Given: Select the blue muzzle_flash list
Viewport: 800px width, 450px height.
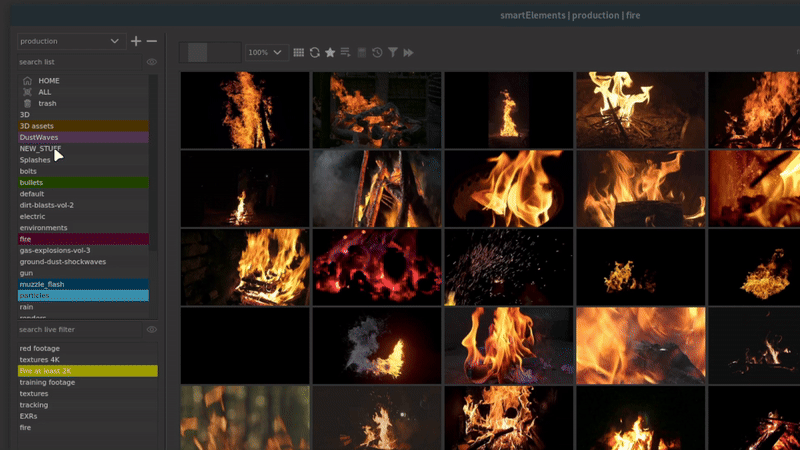Looking at the screenshot, I should (x=83, y=284).
